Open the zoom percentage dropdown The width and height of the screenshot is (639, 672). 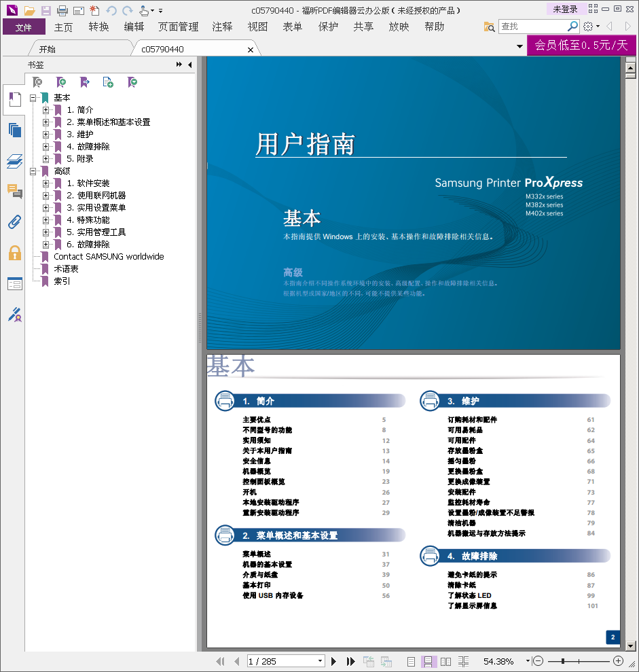tap(528, 661)
